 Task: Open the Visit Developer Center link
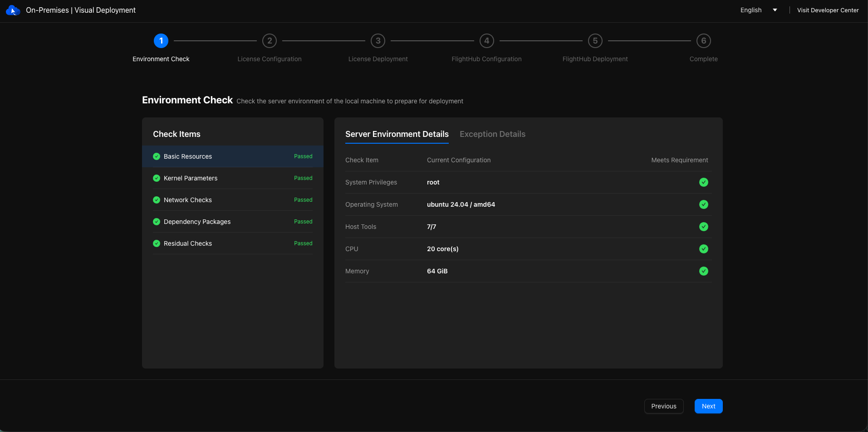tap(828, 10)
